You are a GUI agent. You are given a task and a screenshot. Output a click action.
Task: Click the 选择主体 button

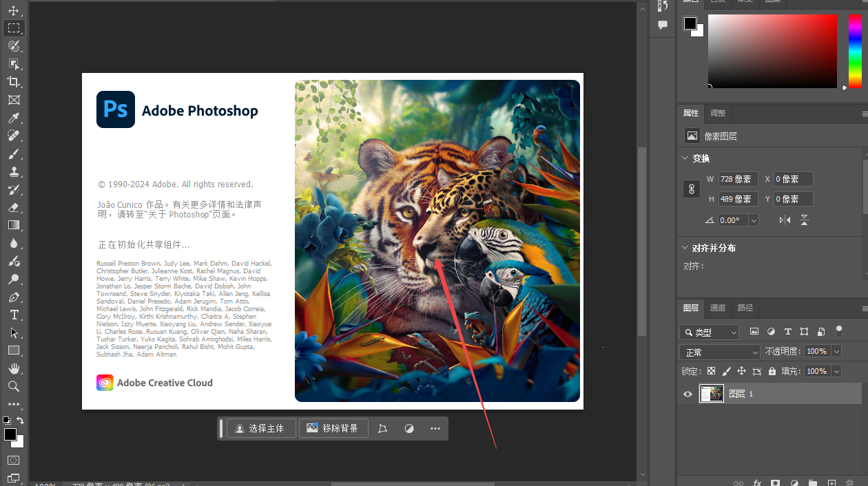point(260,428)
